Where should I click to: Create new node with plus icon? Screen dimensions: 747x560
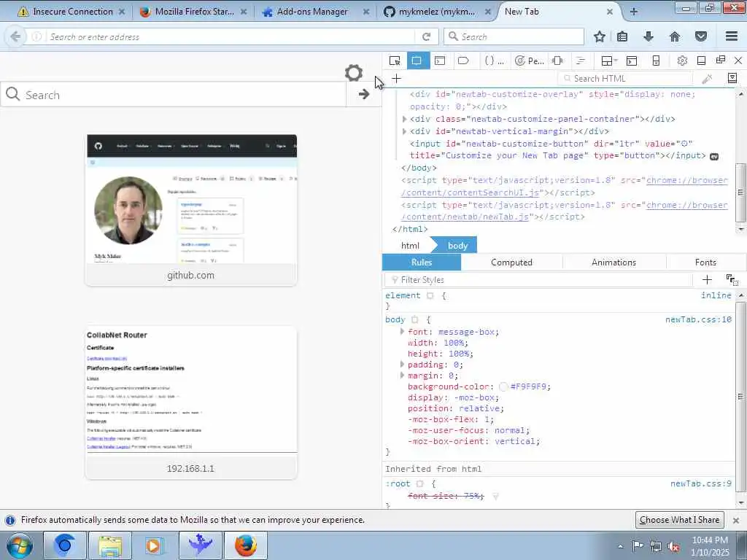pyautogui.click(x=396, y=79)
